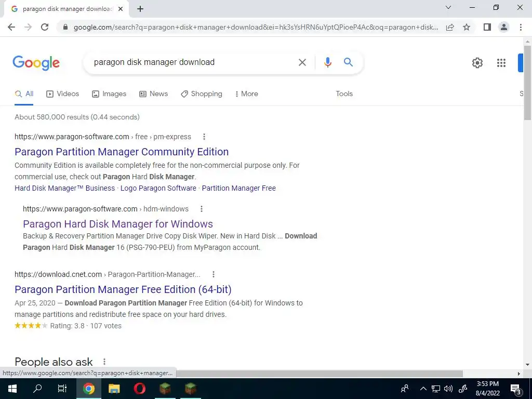The height and width of the screenshot is (399, 532).
Task: Toggle Chrome side panel
Action: tap(487, 27)
